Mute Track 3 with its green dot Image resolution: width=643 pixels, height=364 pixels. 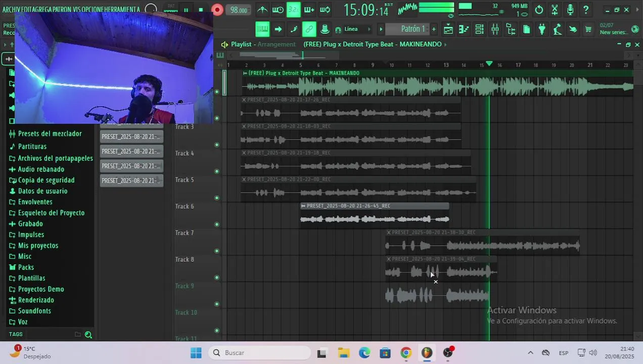217,145
